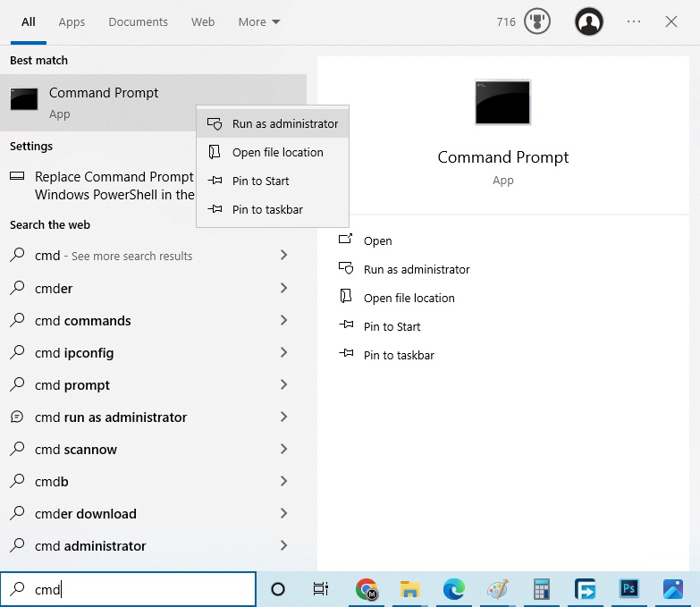Click Open file location in right panel
The width and height of the screenshot is (700, 607).
[409, 299]
